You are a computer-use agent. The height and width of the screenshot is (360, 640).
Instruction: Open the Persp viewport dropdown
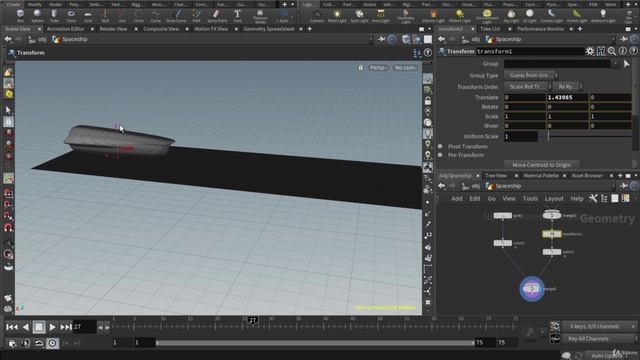(378, 68)
